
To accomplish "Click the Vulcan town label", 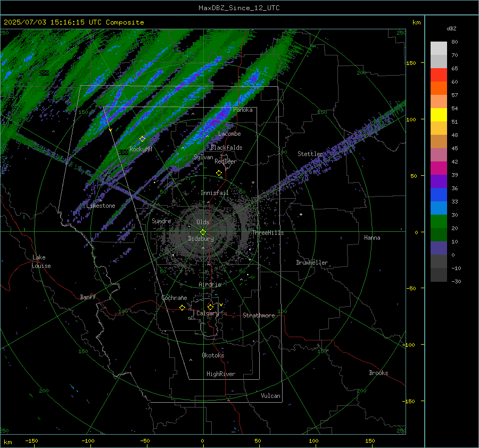I will coord(271,396).
